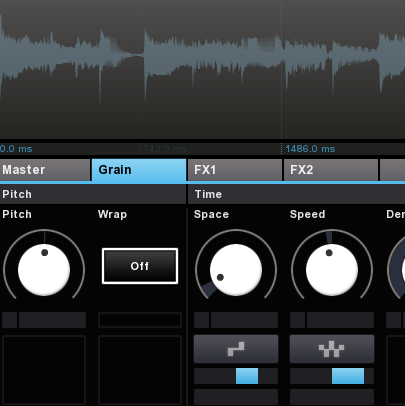
Task: Adjust the blue modulation slider under Speed
Action: click(x=332, y=376)
